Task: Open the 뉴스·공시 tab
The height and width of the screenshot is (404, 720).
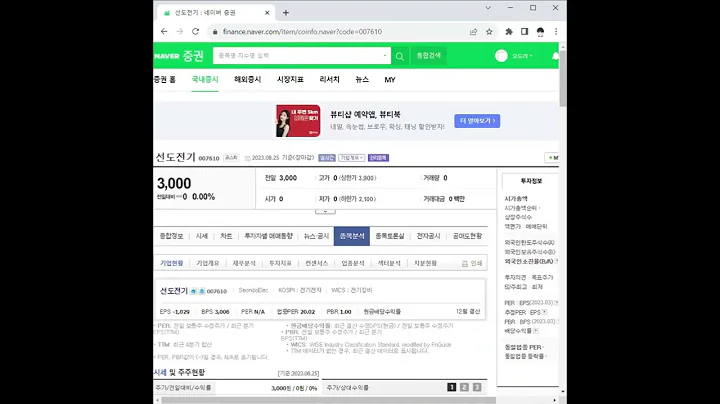Action: (x=316, y=236)
